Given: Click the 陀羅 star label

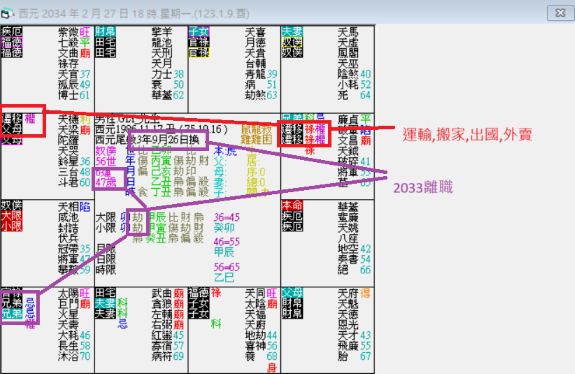Looking at the screenshot, I should [68, 141].
